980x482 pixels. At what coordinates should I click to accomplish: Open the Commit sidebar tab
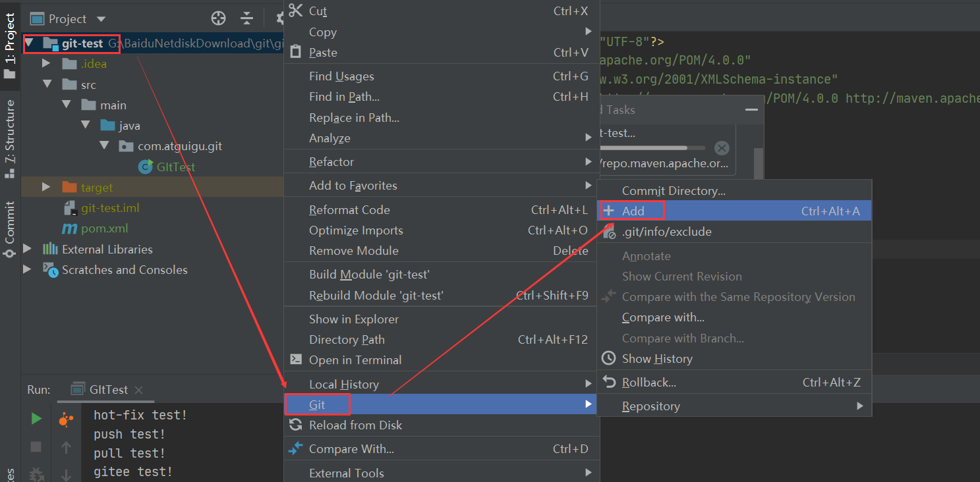tap(10, 230)
